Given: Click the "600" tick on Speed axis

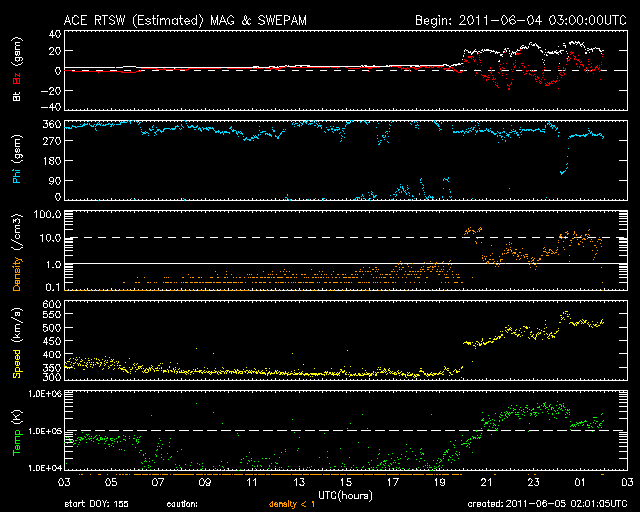Looking at the screenshot, I should click(52, 304).
